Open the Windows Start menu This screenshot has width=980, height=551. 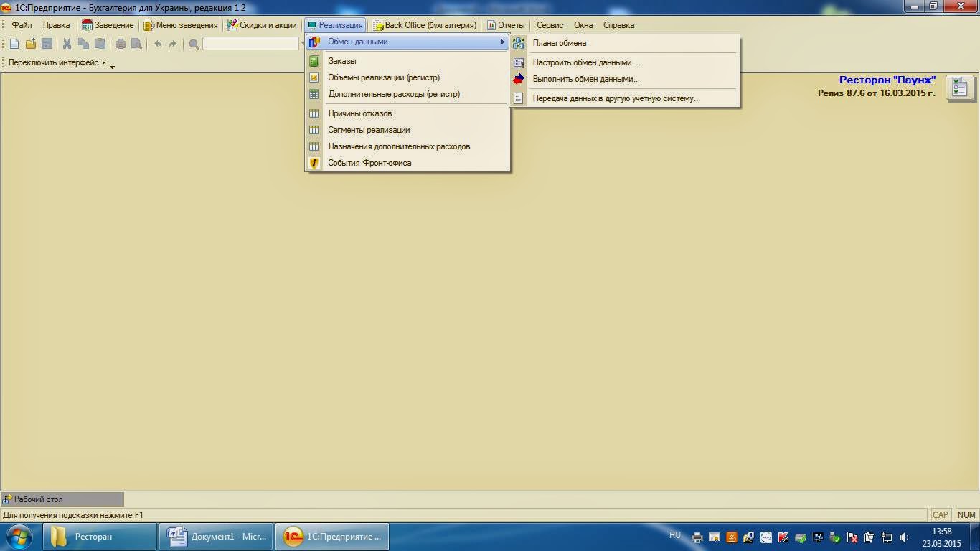(19, 537)
